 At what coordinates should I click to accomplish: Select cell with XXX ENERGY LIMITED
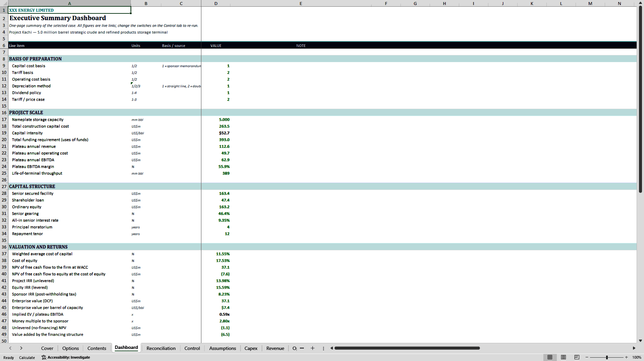tap(69, 10)
